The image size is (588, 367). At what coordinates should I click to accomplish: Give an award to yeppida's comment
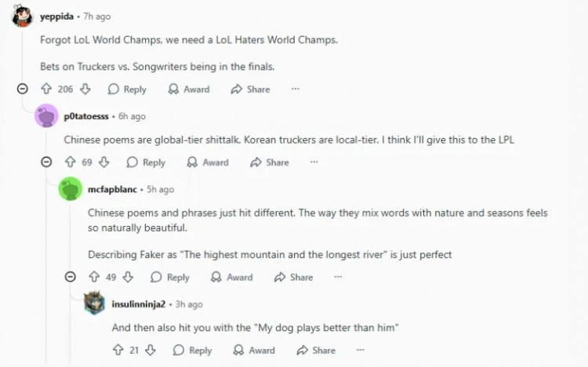click(189, 89)
